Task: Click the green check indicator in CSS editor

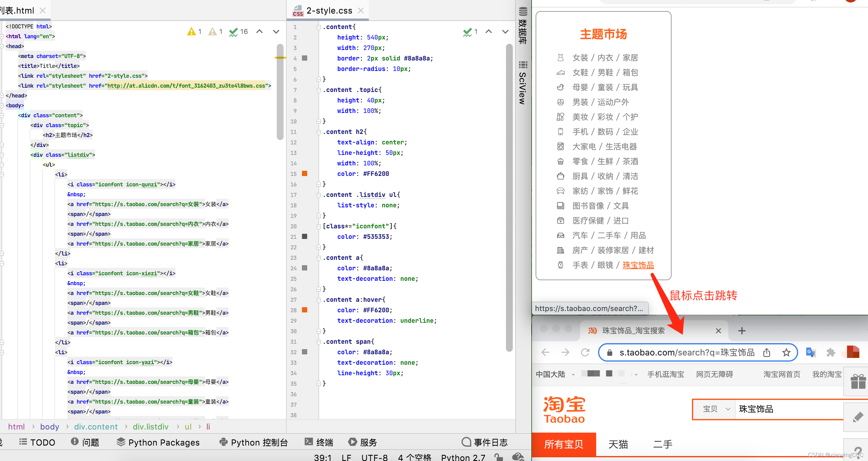Action: point(470,32)
